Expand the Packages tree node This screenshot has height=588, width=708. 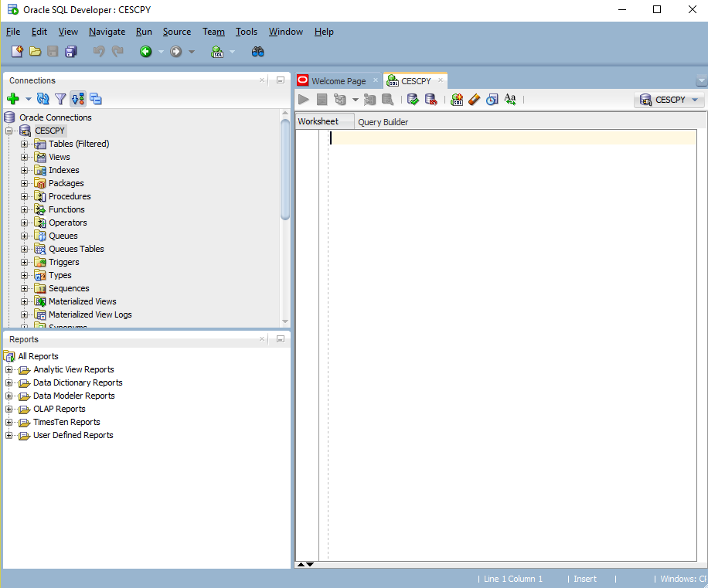[x=25, y=183]
